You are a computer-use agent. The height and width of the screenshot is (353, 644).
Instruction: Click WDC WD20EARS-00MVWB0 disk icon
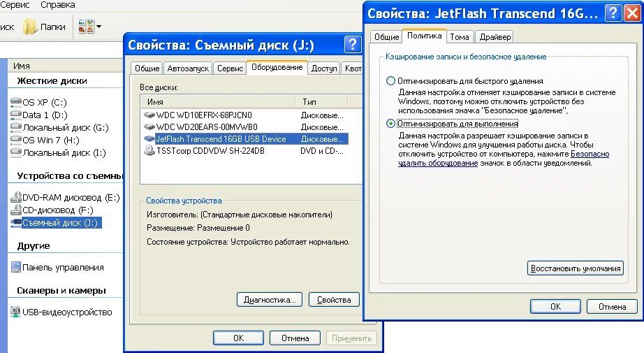pos(149,127)
